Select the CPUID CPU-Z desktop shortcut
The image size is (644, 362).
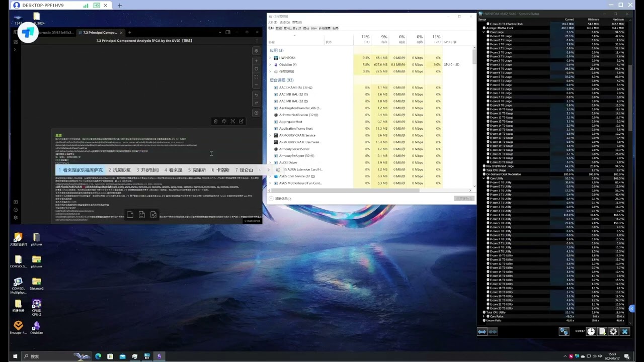coord(36,307)
